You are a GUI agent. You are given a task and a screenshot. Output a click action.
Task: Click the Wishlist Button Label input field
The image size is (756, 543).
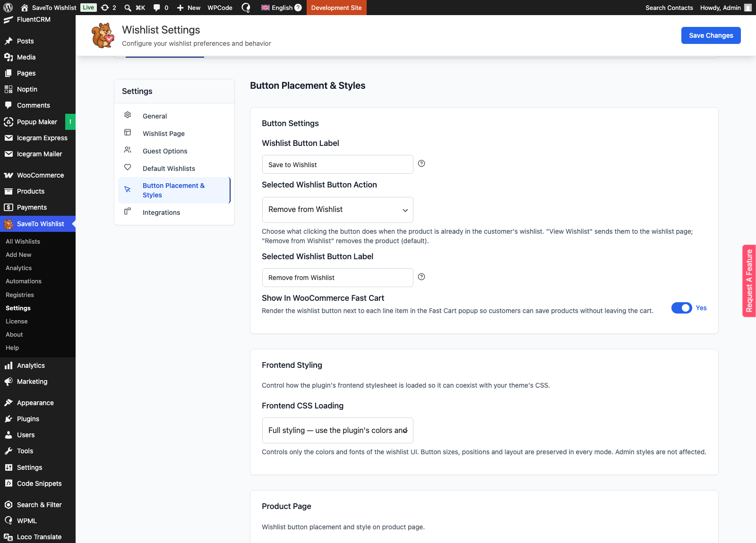[x=338, y=164]
